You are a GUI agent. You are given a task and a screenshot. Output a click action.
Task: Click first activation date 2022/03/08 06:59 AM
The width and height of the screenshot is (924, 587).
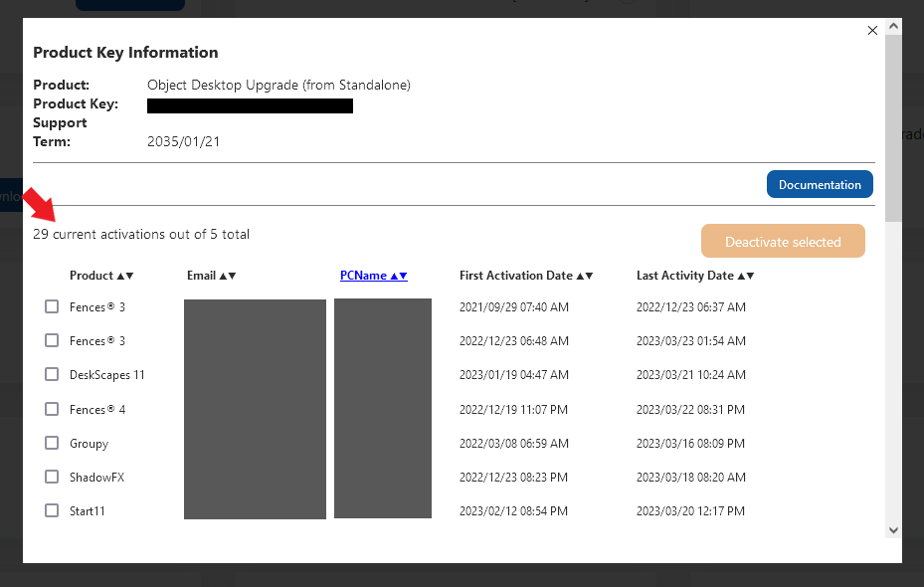[514, 443]
